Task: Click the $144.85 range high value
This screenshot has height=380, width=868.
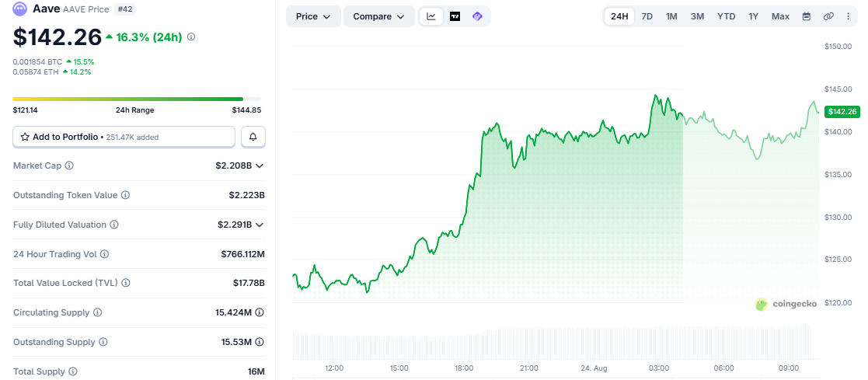Action: (x=246, y=110)
